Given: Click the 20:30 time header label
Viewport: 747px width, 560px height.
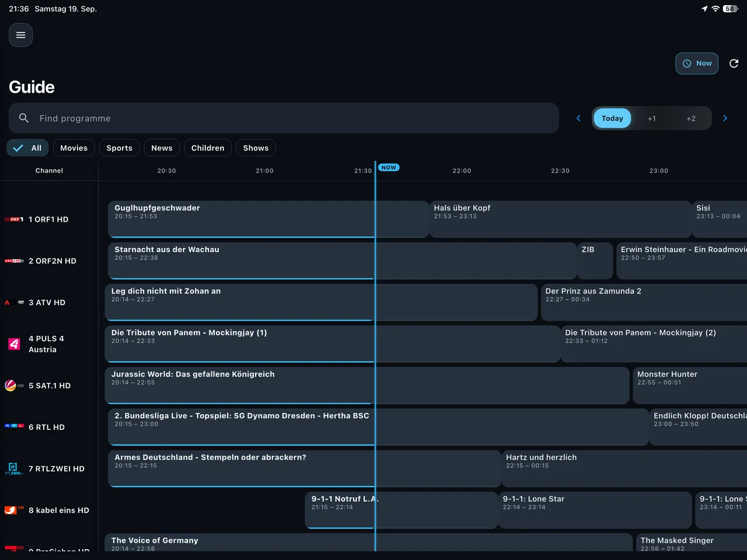Looking at the screenshot, I should click(166, 171).
